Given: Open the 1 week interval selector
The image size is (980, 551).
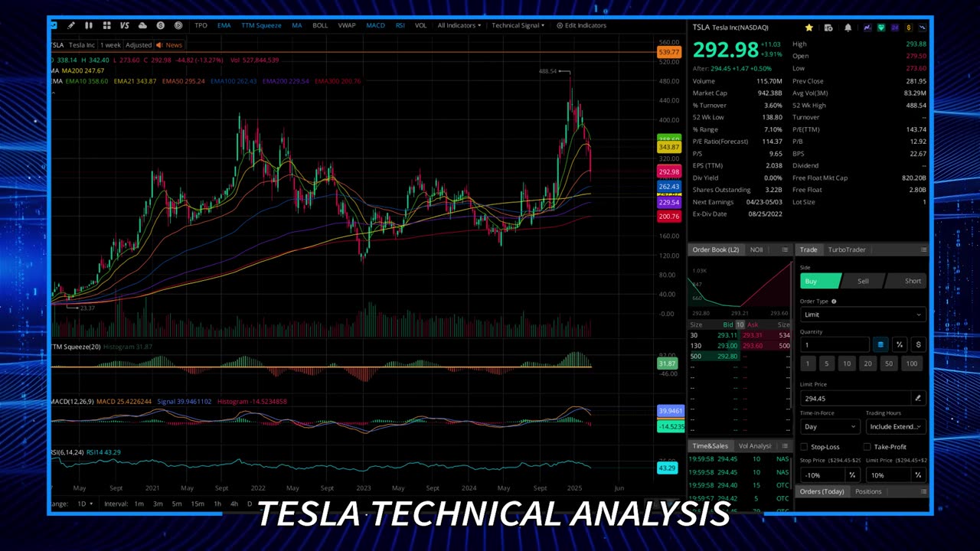Looking at the screenshot, I should pos(110,45).
